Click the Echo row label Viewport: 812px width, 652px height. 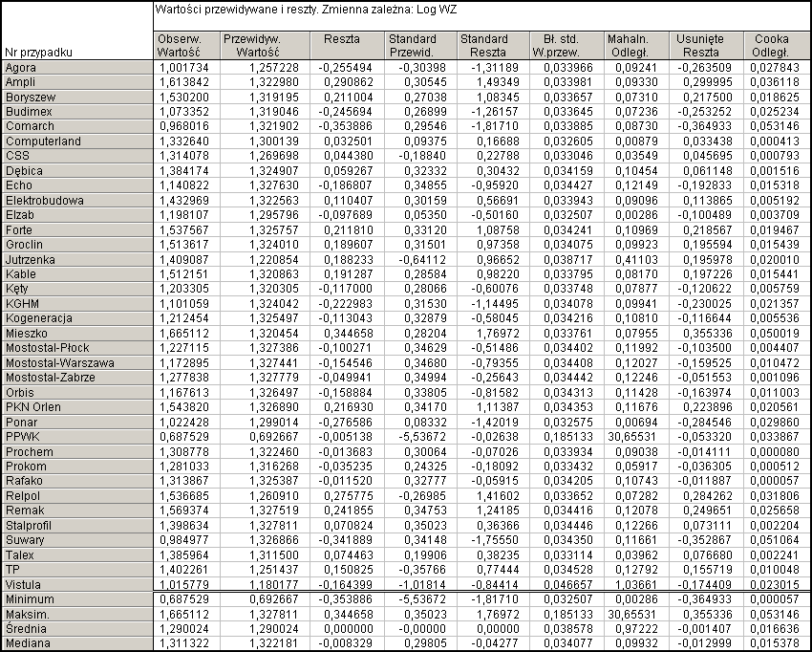(77, 185)
